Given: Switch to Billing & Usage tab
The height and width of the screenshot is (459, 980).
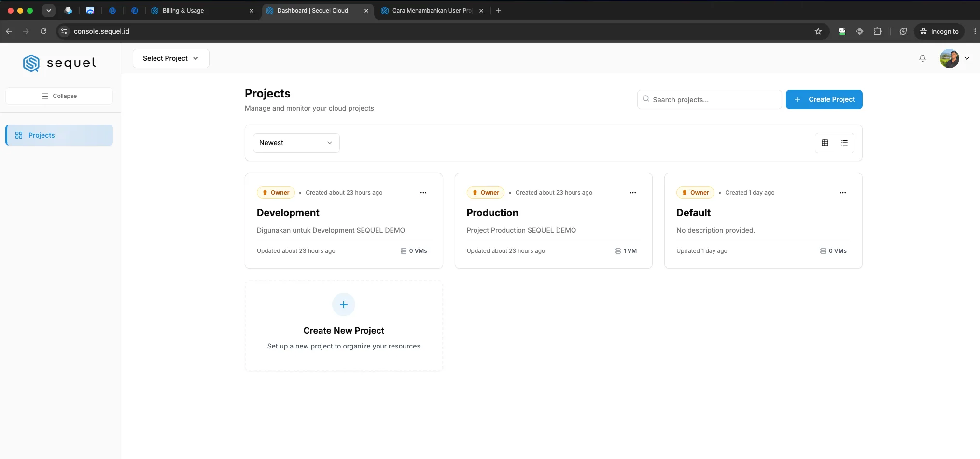Looking at the screenshot, I should point(203,11).
